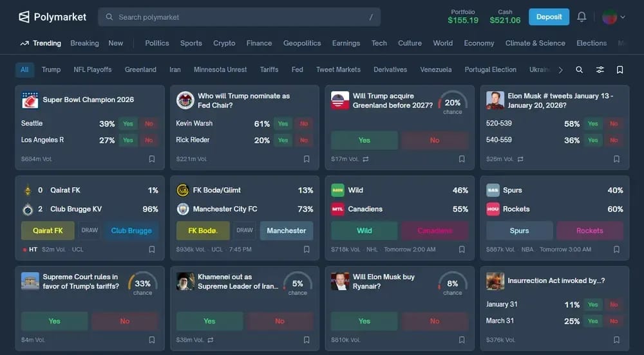Open notifications bell
Image resolution: width=644 pixels, height=355 pixels.
(582, 17)
